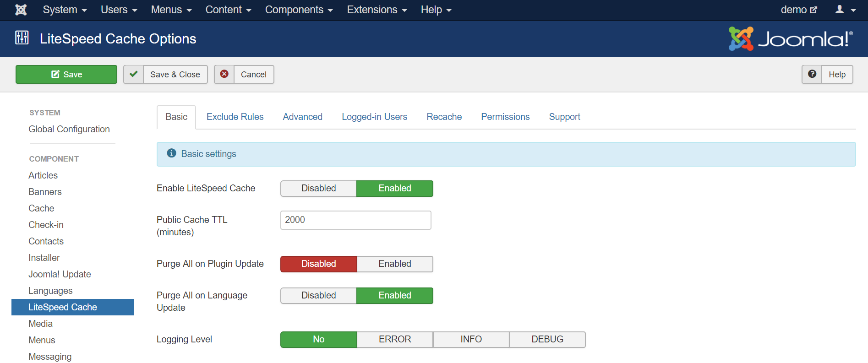
Task: Open the Menus dropdown
Action: coord(171,10)
